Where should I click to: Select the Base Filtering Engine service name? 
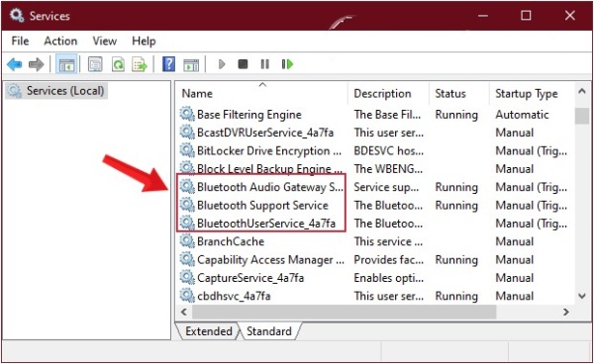249,115
